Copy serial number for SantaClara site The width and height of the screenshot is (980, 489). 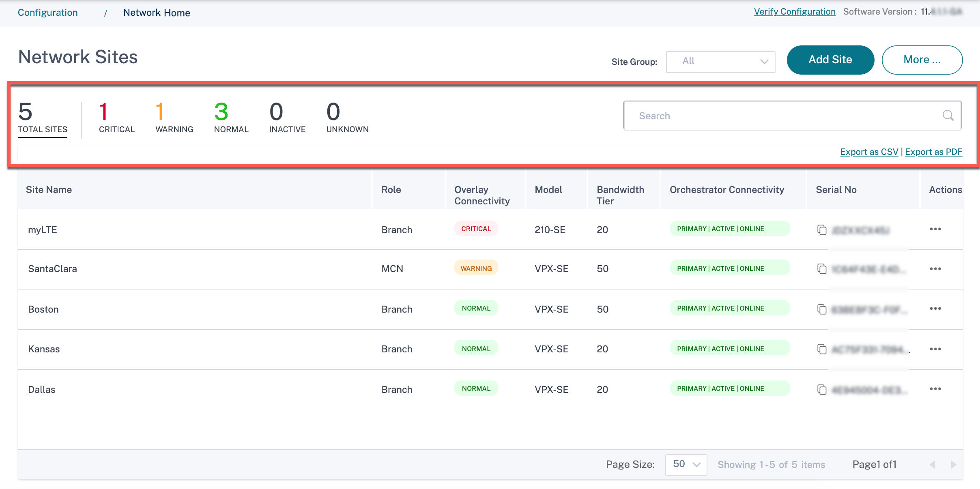tap(822, 269)
